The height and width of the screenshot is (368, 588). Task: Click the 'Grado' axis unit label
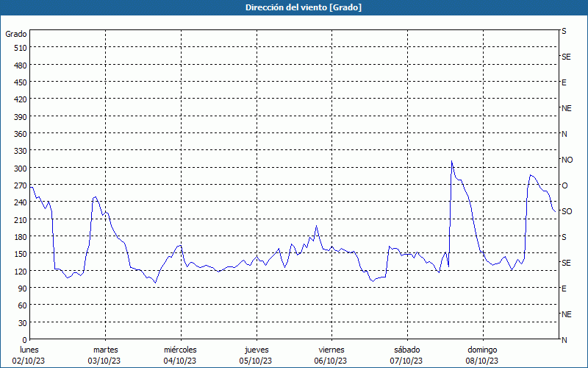click(16, 34)
